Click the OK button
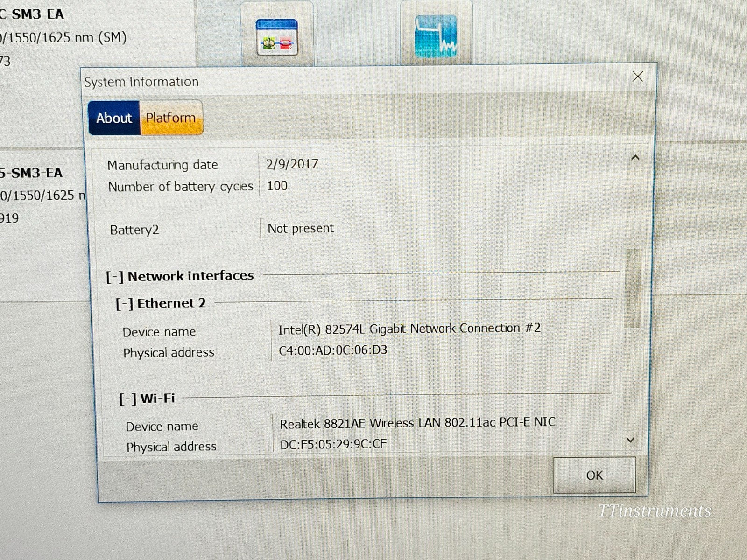 [594, 475]
